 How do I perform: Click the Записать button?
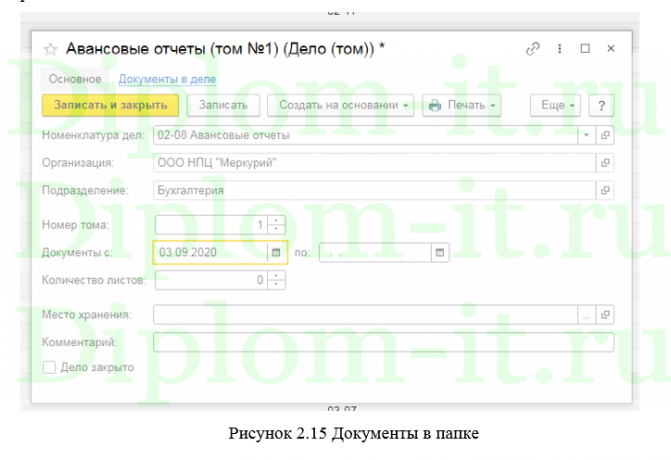click(223, 105)
